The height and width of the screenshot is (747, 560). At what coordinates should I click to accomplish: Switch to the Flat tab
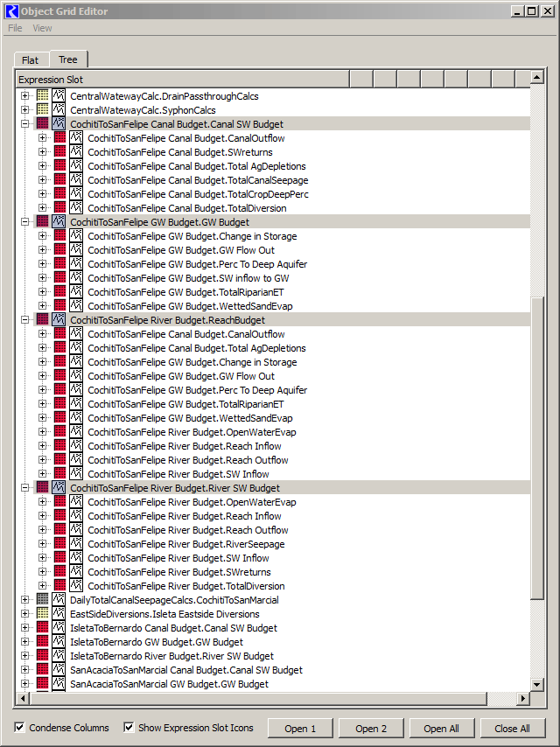tap(30, 60)
